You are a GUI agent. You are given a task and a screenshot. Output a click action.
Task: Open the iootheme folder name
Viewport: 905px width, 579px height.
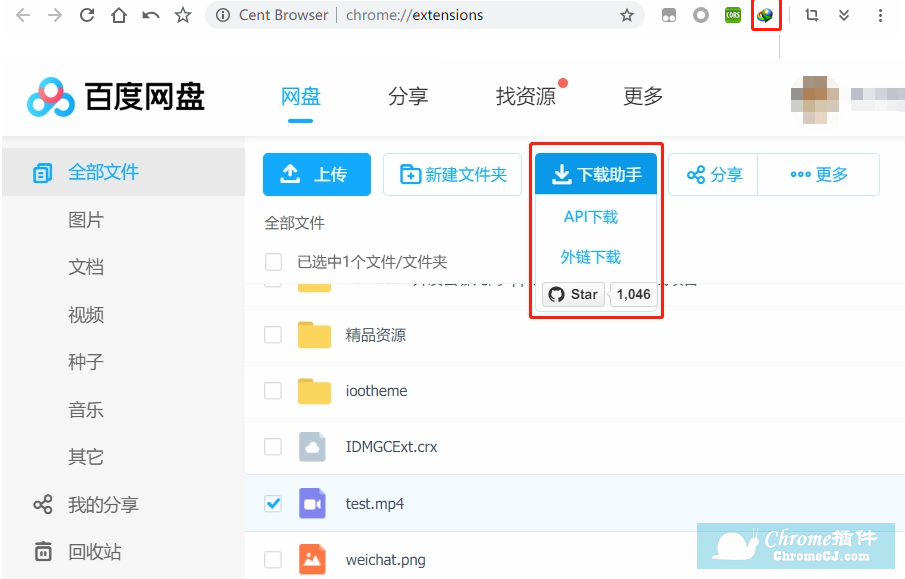coord(376,391)
